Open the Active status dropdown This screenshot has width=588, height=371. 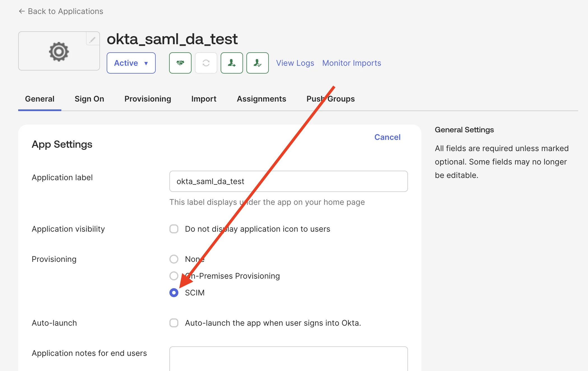131,63
